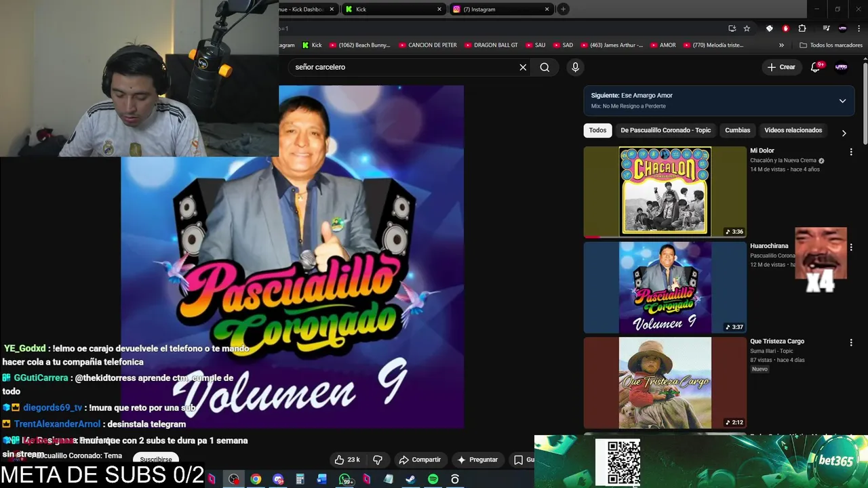
Task: Switch to the Kick Dashboard tab
Action: [x=309, y=9]
